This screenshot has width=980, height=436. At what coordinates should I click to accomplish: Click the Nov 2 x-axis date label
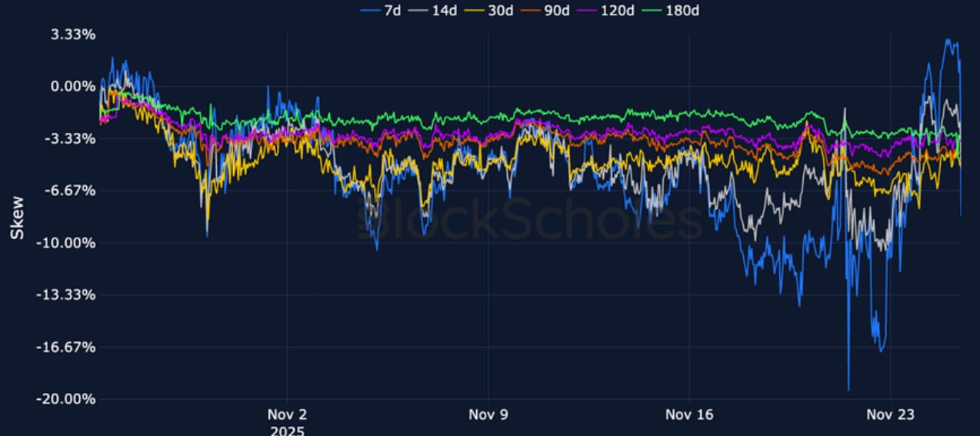(x=287, y=415)
